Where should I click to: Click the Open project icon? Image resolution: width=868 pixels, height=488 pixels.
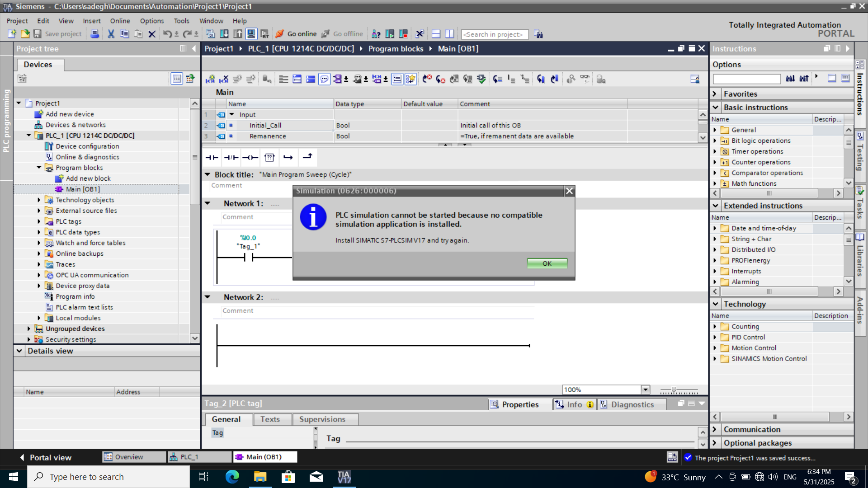[x=25, y=34]
